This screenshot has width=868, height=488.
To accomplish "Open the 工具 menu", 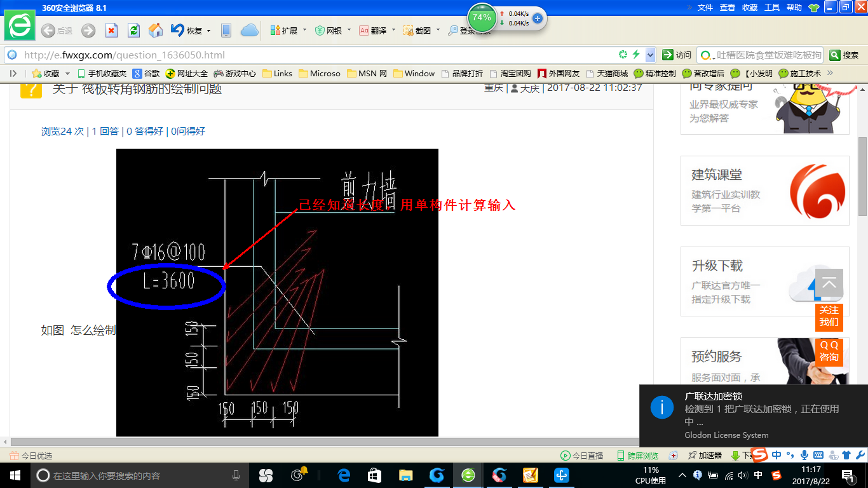I will pyautogui.click(x=772, y=8).
